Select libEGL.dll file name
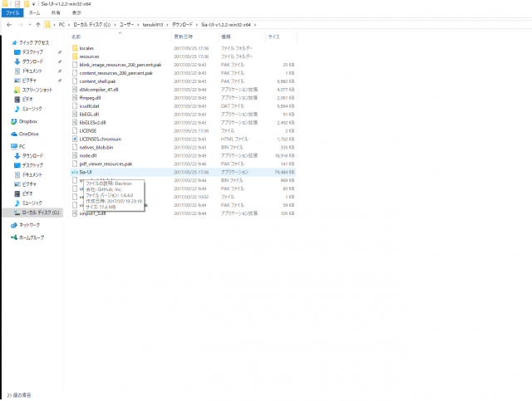Image resolution: width=532 pixels, height=401 pixels. pyautogui.click(x=89, y=115)
